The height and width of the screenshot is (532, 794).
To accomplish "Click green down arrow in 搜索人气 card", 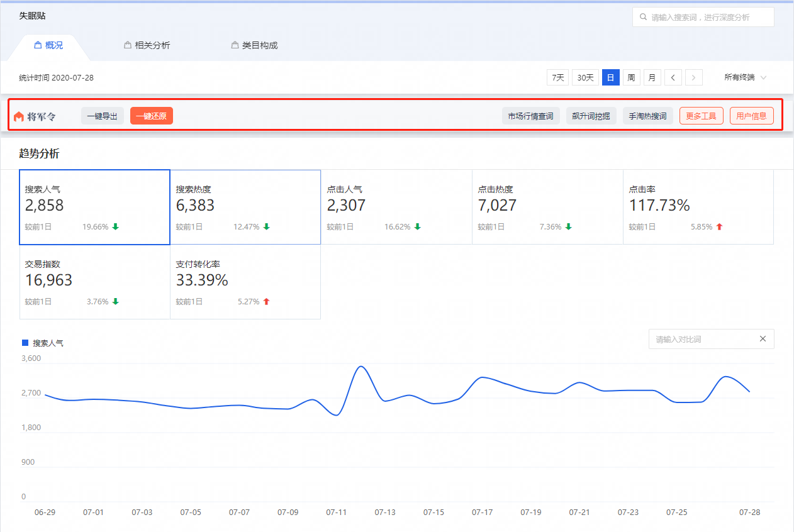I will (115, 226).
